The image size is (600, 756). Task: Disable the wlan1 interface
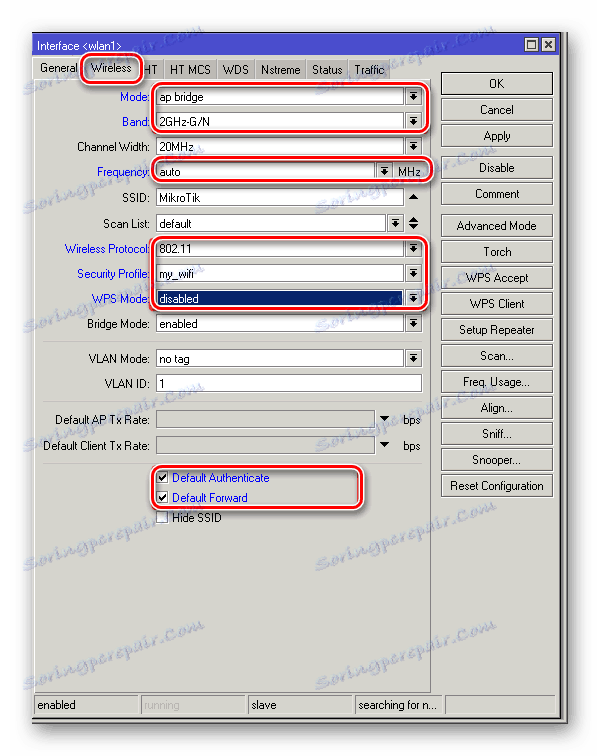click(497, 168)
